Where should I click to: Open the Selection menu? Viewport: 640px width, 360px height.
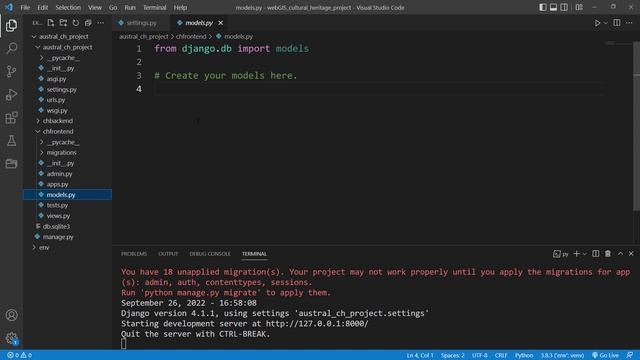[68, 7]
